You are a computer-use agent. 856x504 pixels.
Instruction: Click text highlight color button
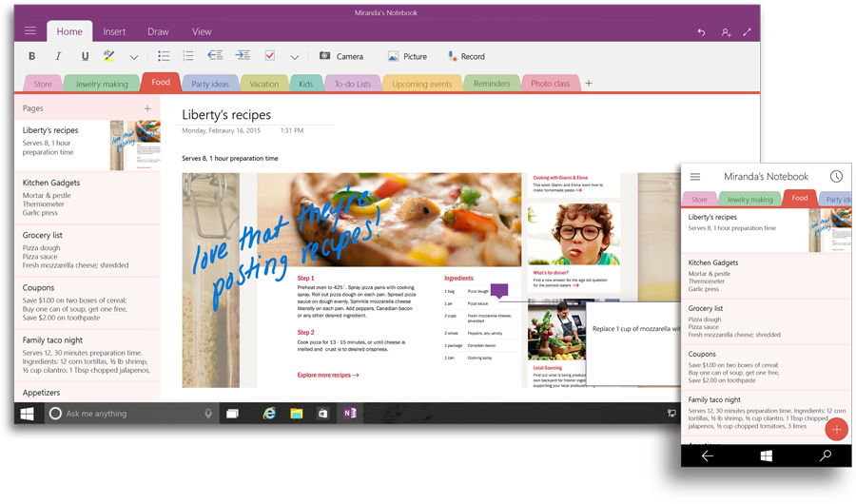pyautogui.click(x=109, y=56)
